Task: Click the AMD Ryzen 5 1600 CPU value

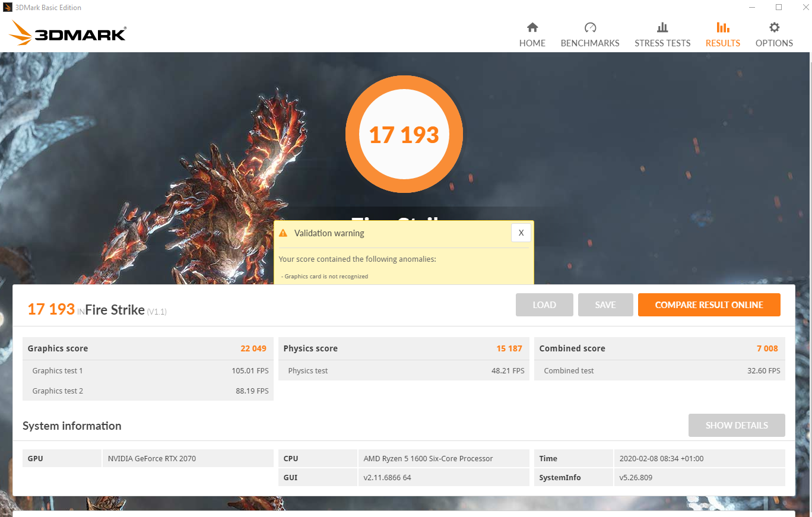Action: click(428, 459)
